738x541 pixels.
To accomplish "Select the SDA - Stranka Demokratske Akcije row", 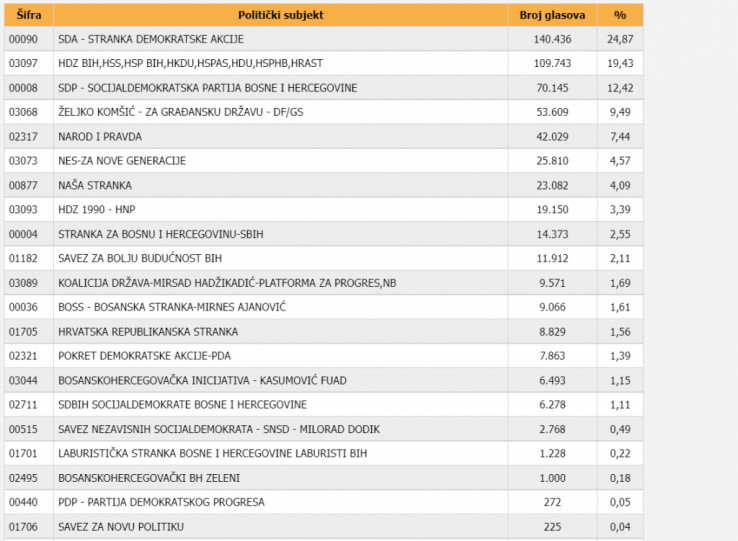I will 150,39.
